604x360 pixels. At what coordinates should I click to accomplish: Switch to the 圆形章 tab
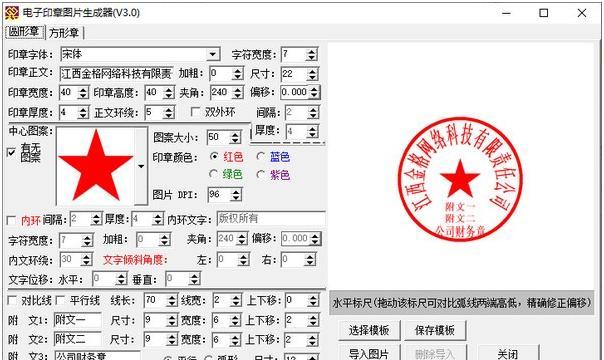pyautogui.click(x=25, y=32)
